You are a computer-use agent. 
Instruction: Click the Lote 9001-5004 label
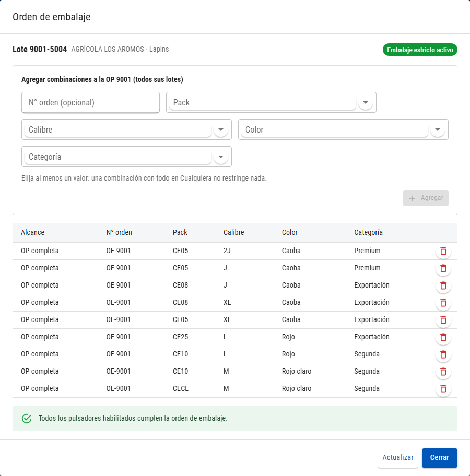(x=40, y=49)
